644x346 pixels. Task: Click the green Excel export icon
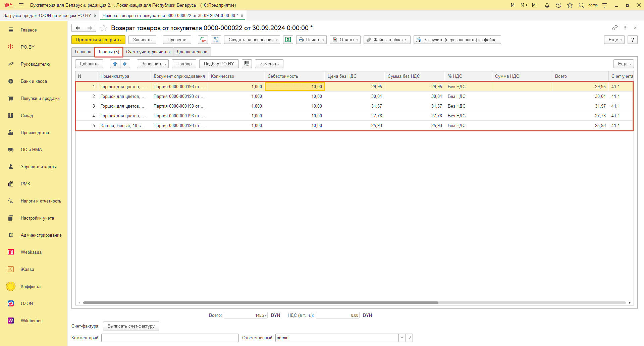point(288,40)
